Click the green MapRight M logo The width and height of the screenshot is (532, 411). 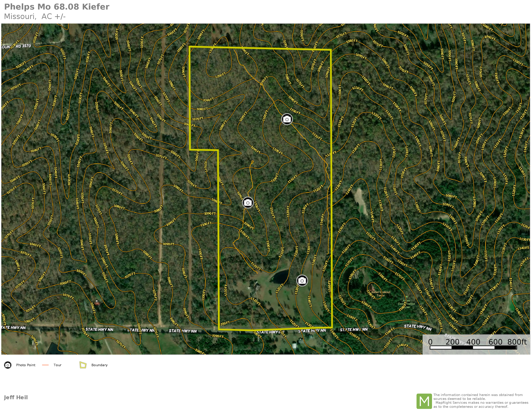[424, 401]
